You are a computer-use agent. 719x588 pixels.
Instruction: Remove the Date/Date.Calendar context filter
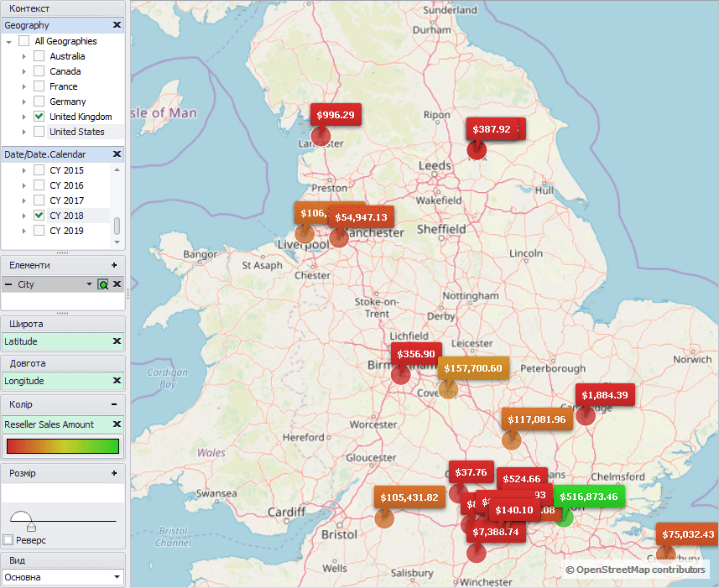(x=117, y=154)
